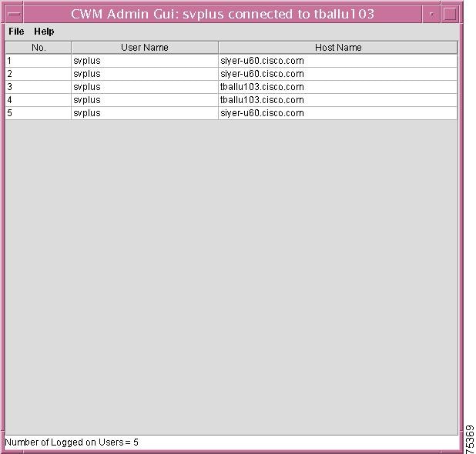Open the Help menu
This screenshot has height=454, width=476.
[44, 32]
